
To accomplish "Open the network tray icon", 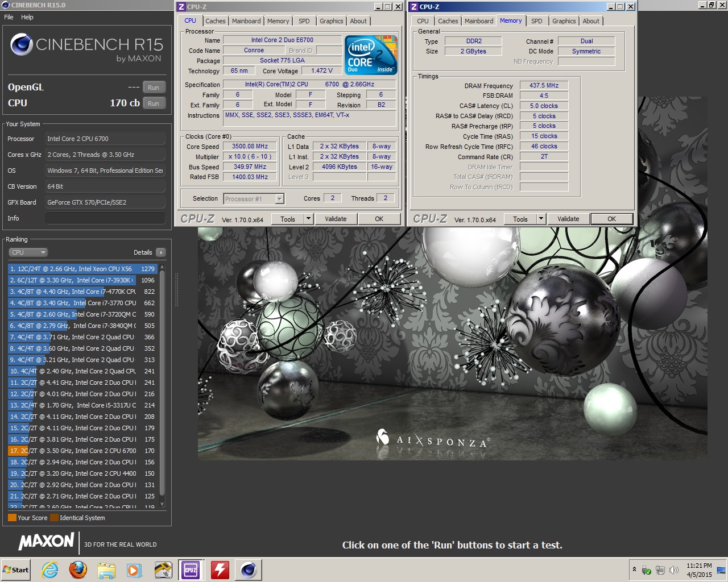I will [660, 570].
